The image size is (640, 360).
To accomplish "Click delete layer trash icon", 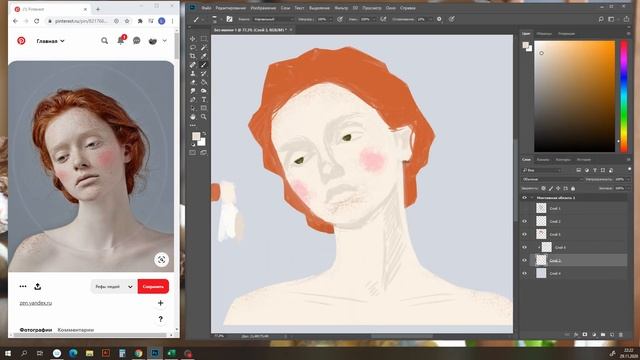I will (x=621, y=334).
